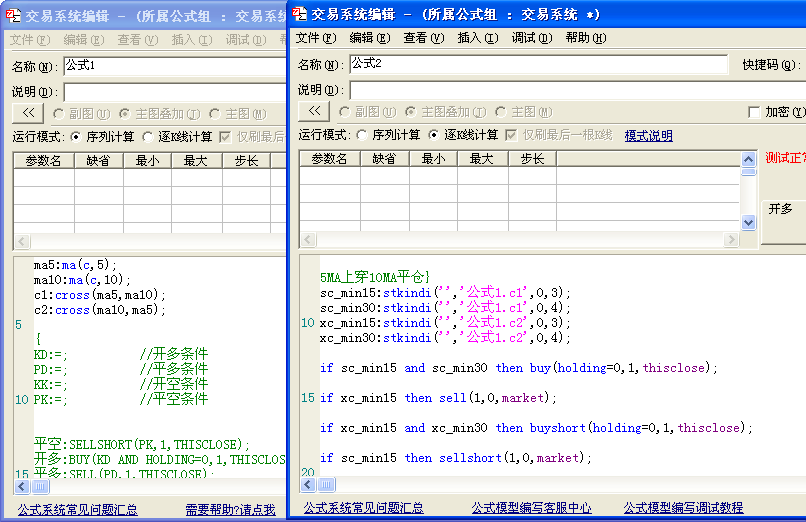Open 查看(V) menu in 公式2 window
Screen dimensions: 806x522
[x=424, y=38]
